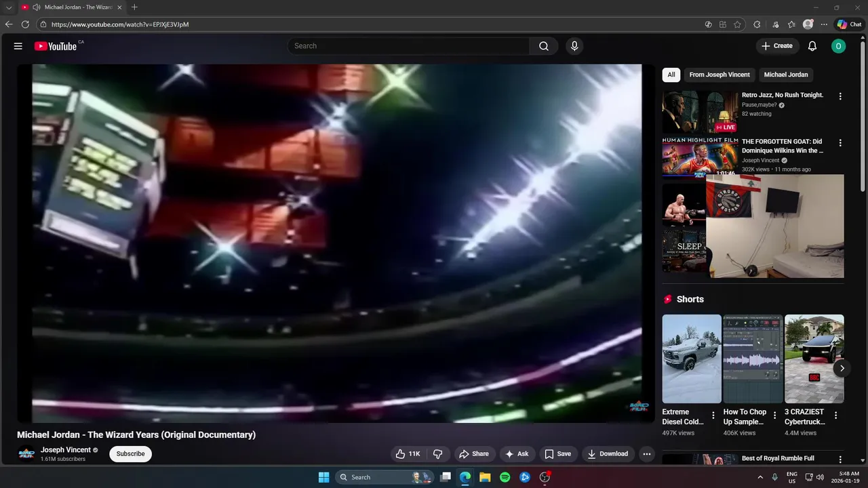Subscribe to Joseph Vincent channel
Screen dimensions: 868x488
tap(130, 454)
